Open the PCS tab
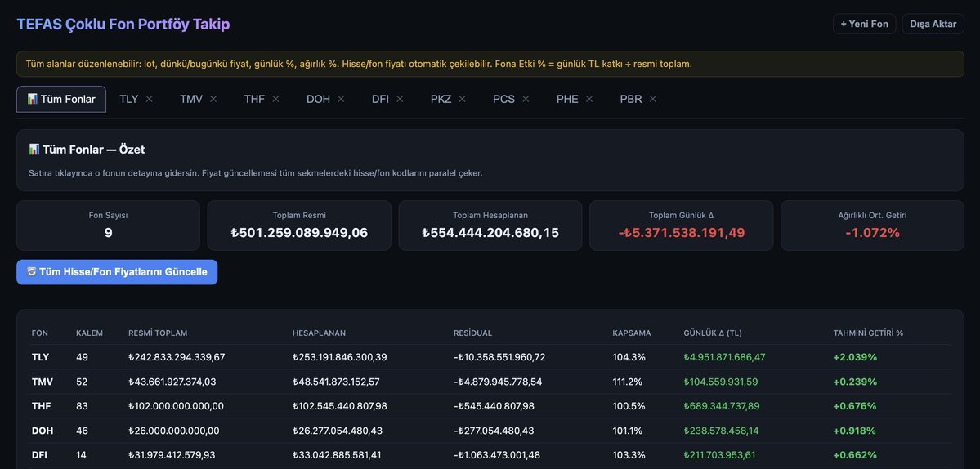Image resolution: width=980 pixels, height=469 pixels. (x=503, y=100)
